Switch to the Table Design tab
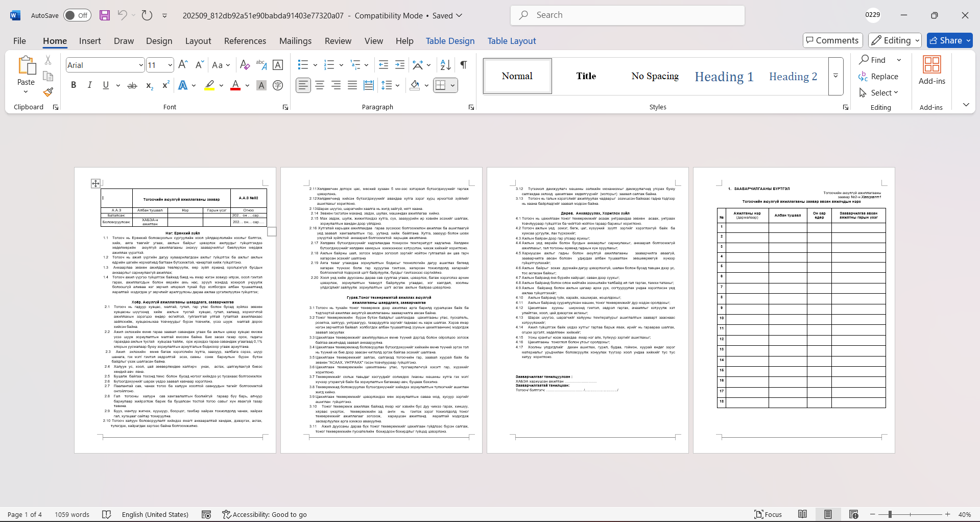The width and height of the screenshot is (980, 522). [450, 41]
